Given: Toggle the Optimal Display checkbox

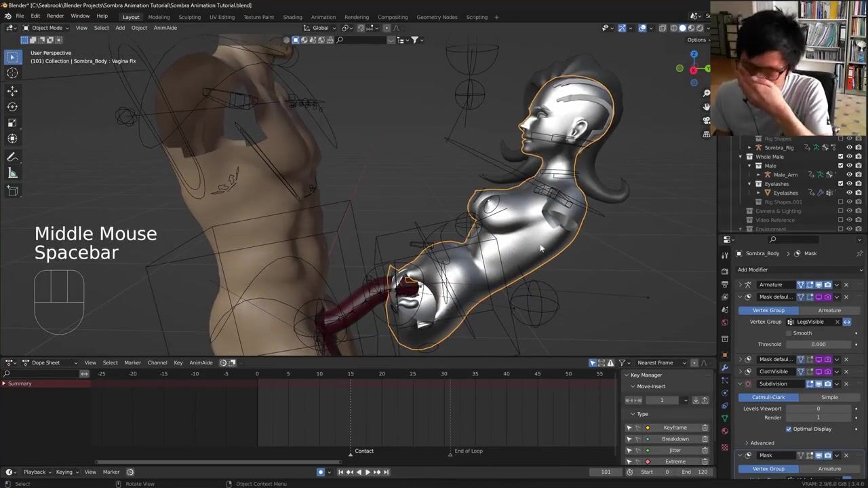Looking at the screenshot, I should coord(789,429).
